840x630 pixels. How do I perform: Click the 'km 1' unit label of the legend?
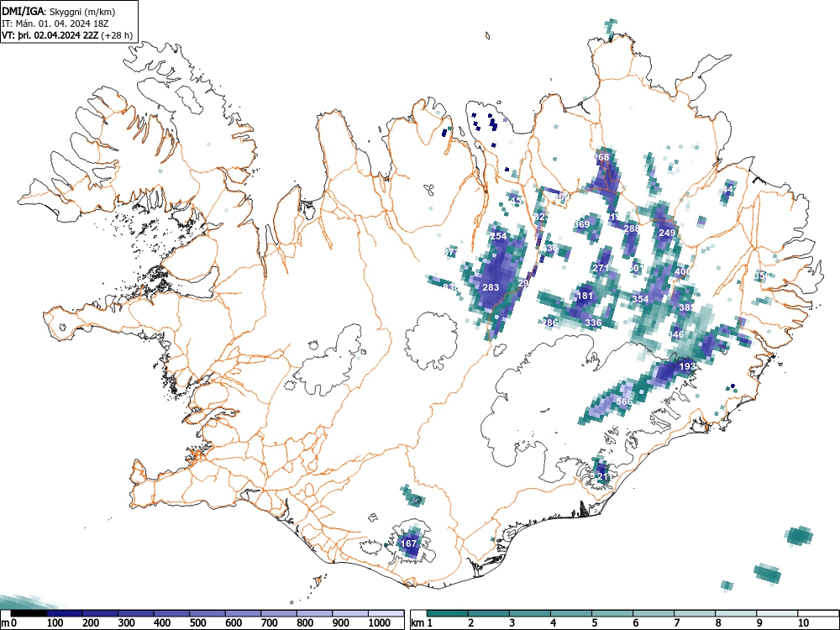pos(423,623)
